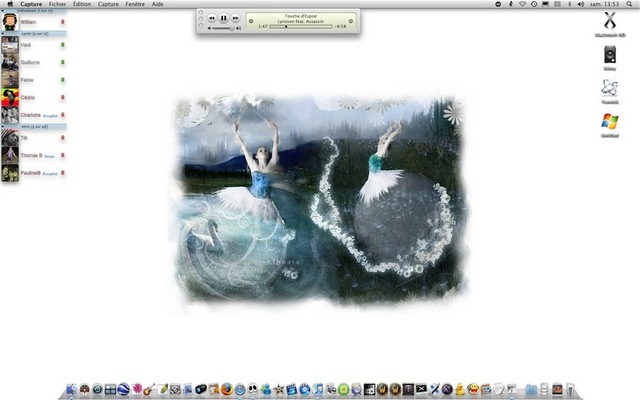Image resolution: width=640 pixels, height=400 pixels.
Task: Select contact Tib in buddy list
Action: [33, 138]
